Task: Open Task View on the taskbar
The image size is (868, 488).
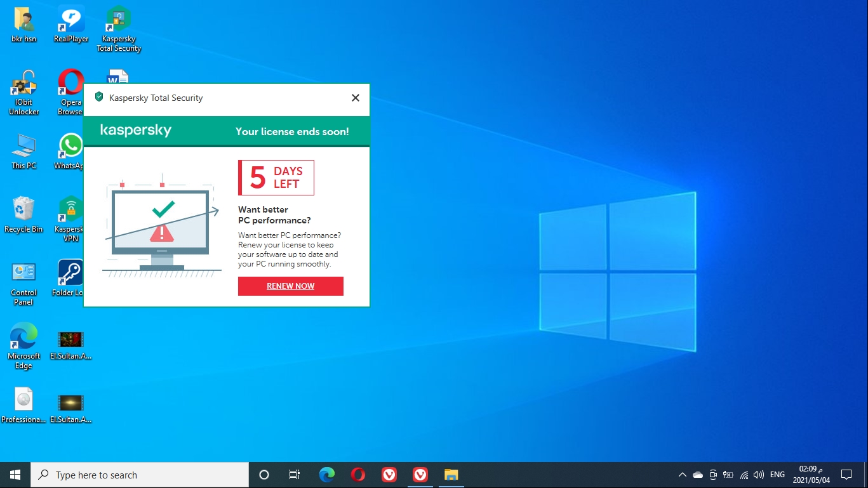Action: (295, 475)
